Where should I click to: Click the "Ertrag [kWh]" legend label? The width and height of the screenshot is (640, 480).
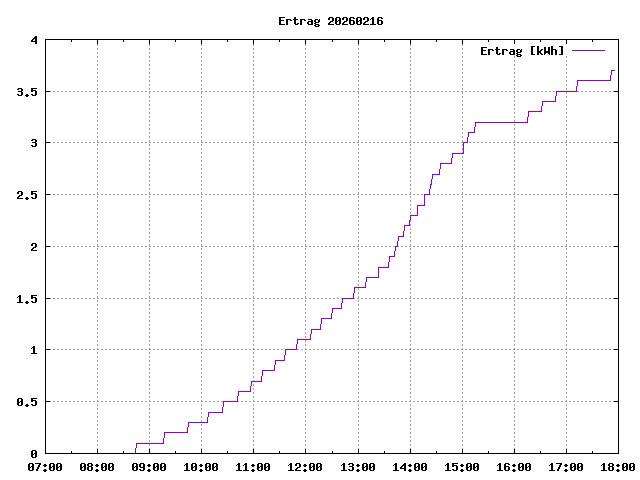point(522,50)
